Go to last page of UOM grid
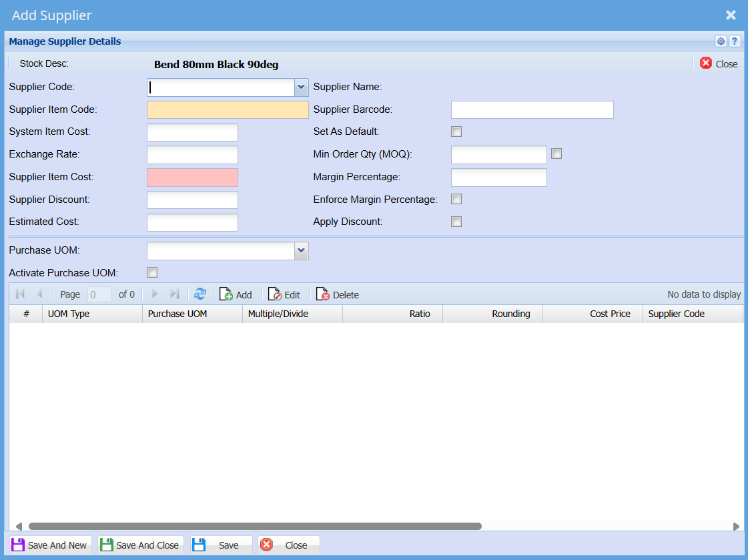 (x=175, y=294)
